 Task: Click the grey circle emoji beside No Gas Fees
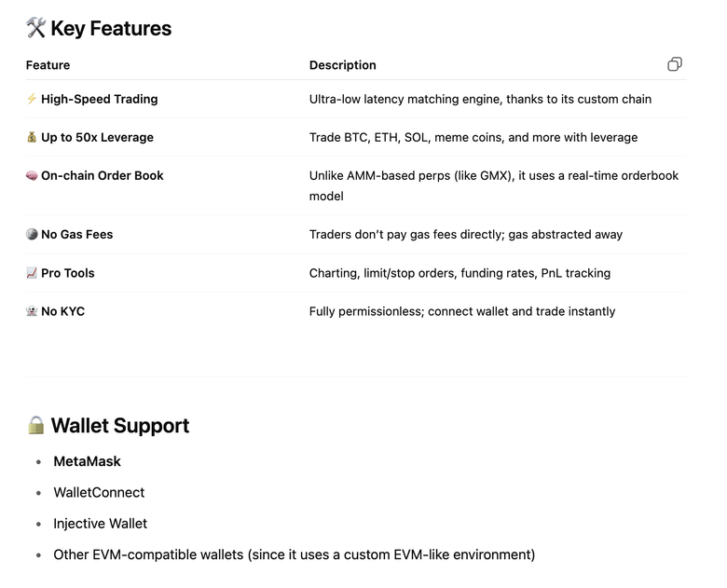(32, 234)
